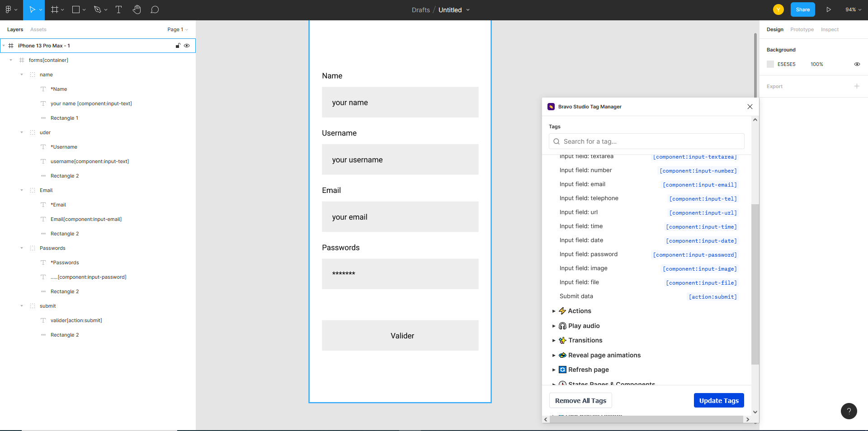Screen dimensions: 868x431
Task: Select the Design tab
Action: coord(775,29)
